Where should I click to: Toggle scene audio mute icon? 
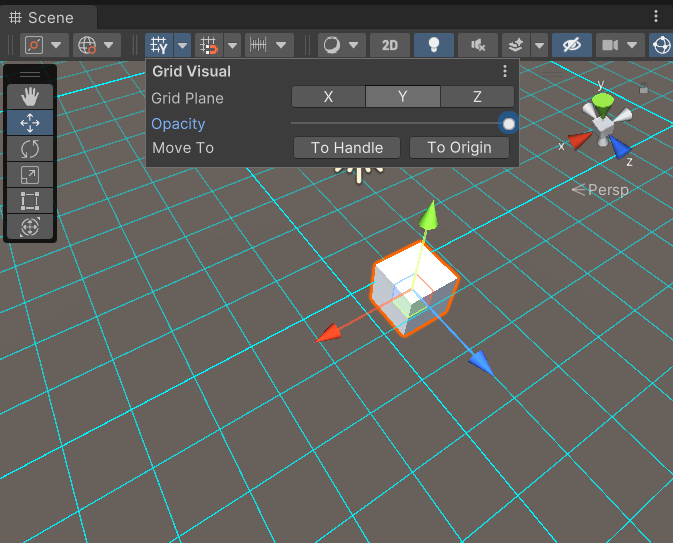coord(478,45)
